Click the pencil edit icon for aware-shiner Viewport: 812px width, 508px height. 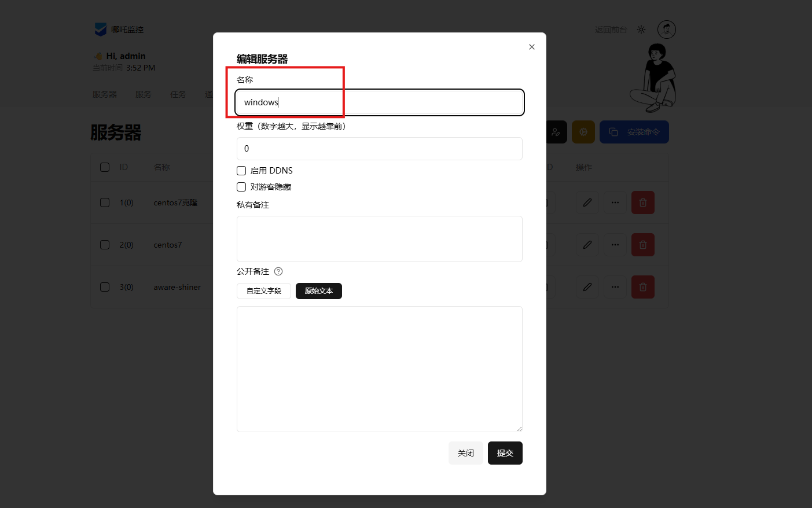coord(587,287)
